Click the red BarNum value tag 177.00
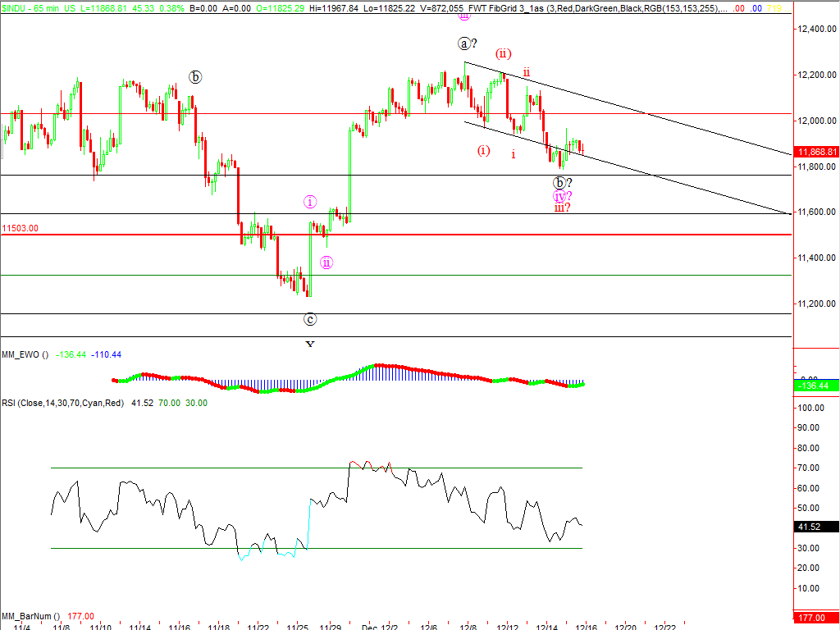 click(816, 617)
